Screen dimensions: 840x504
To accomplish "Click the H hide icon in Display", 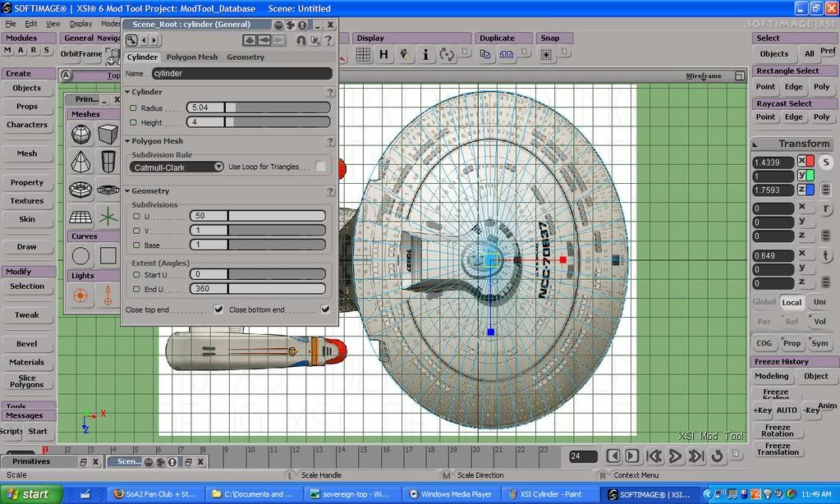I will coord(383,55).
